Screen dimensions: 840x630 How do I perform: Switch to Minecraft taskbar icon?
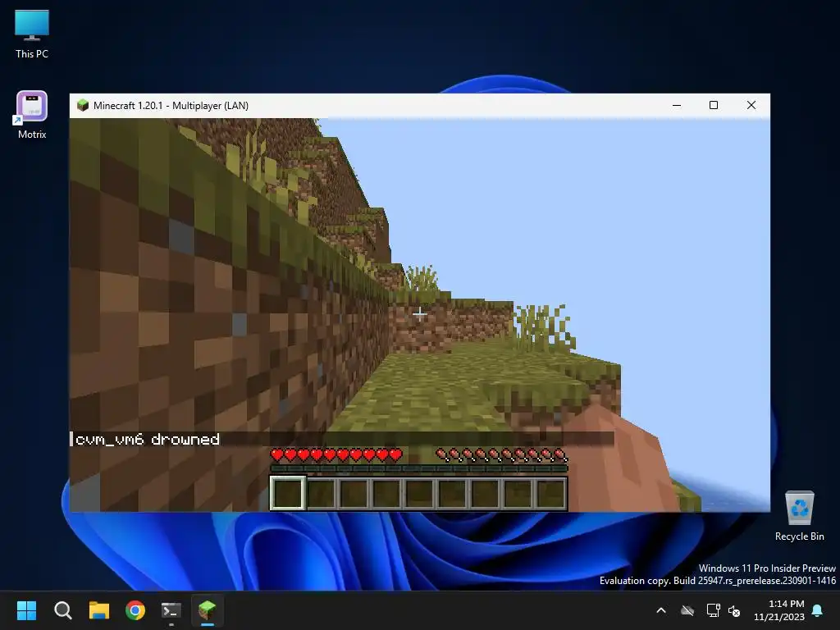(208, 610)
